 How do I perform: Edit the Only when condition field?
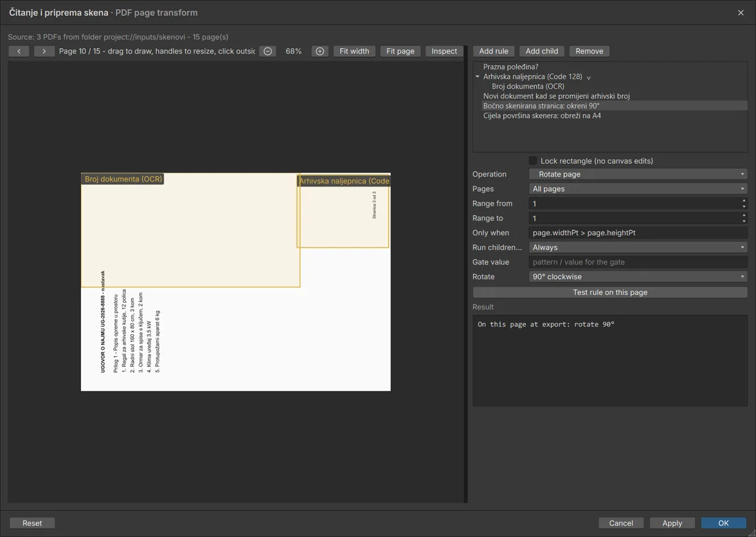[638, 232]
